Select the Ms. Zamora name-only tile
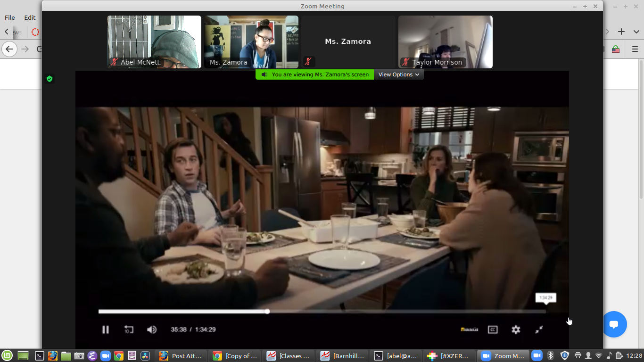 pos(348,42)
